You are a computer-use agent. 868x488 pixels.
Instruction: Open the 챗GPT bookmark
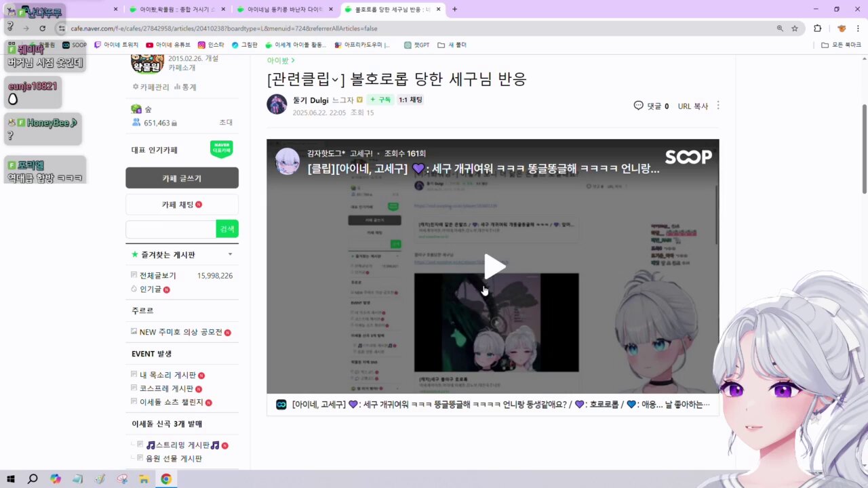416,45
